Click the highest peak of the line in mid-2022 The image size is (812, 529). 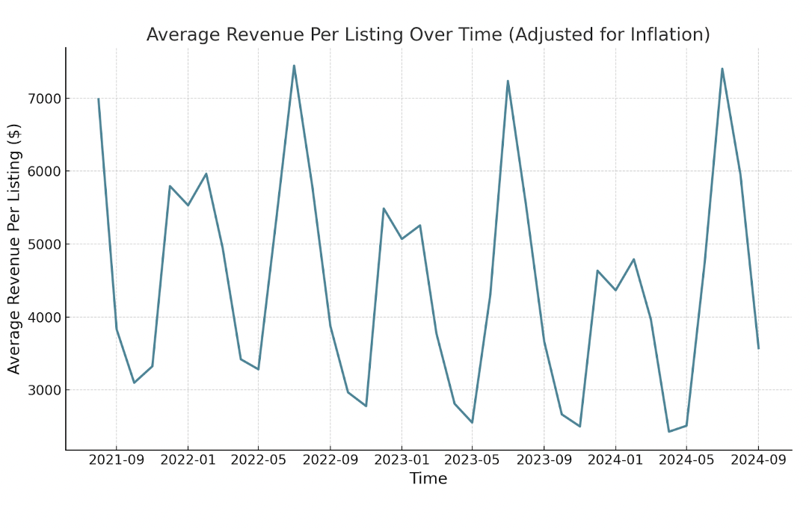point(294,66)
